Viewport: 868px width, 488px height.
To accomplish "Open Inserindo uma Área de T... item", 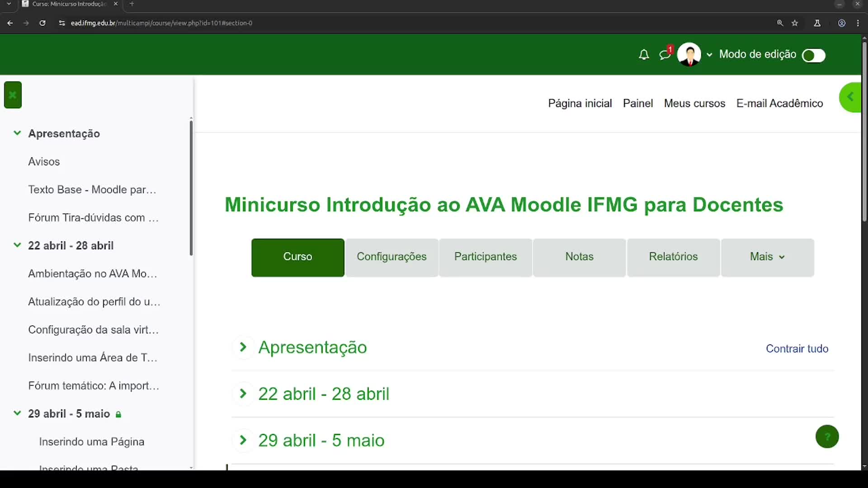I will click(93, 358).
